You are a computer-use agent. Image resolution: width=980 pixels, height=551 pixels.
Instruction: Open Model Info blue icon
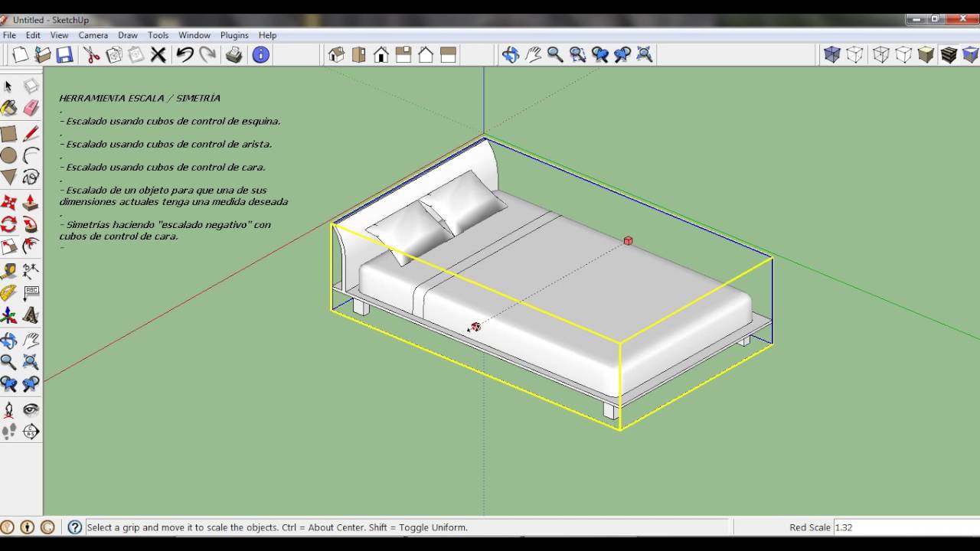[x=261, y=54]
